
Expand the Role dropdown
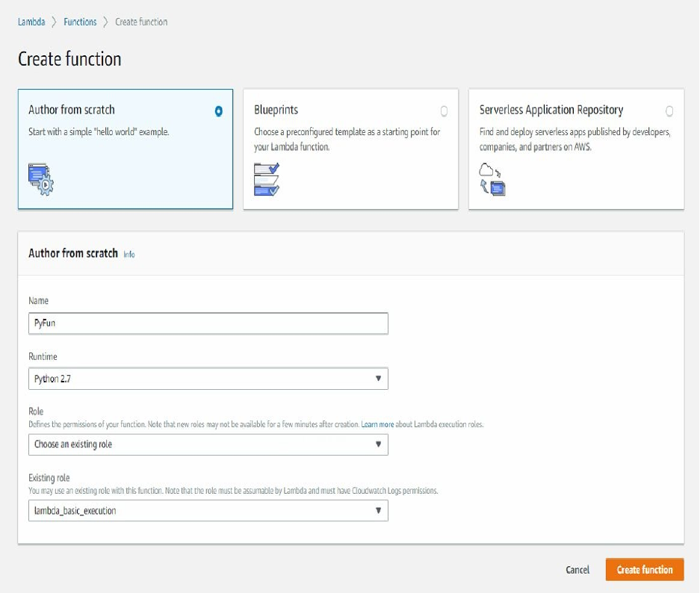208,444
